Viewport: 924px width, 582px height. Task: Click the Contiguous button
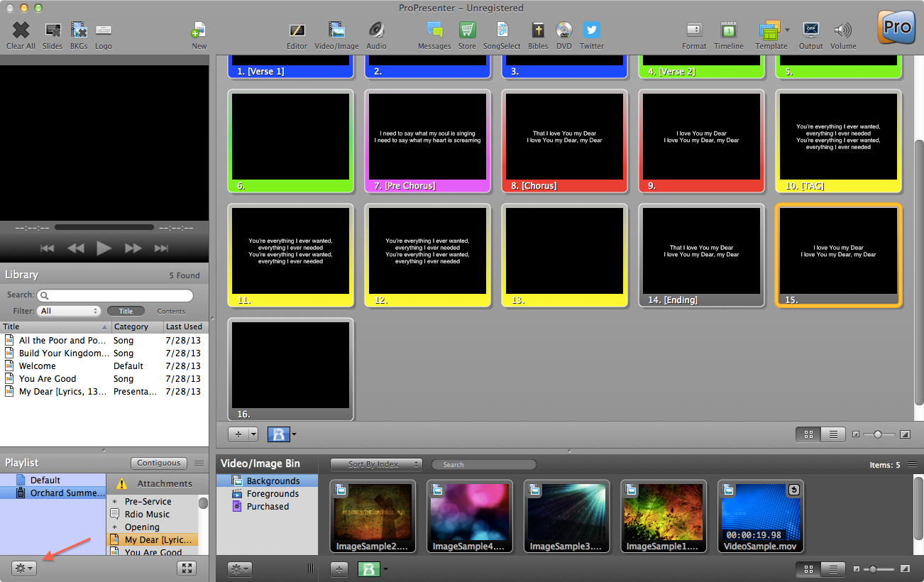159,463
